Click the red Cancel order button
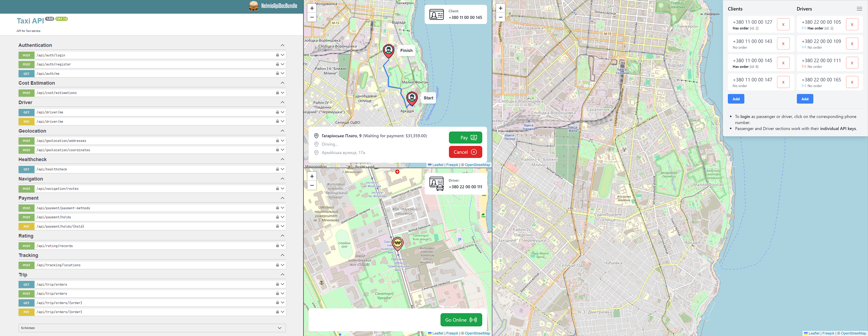 tap(465, 152)
